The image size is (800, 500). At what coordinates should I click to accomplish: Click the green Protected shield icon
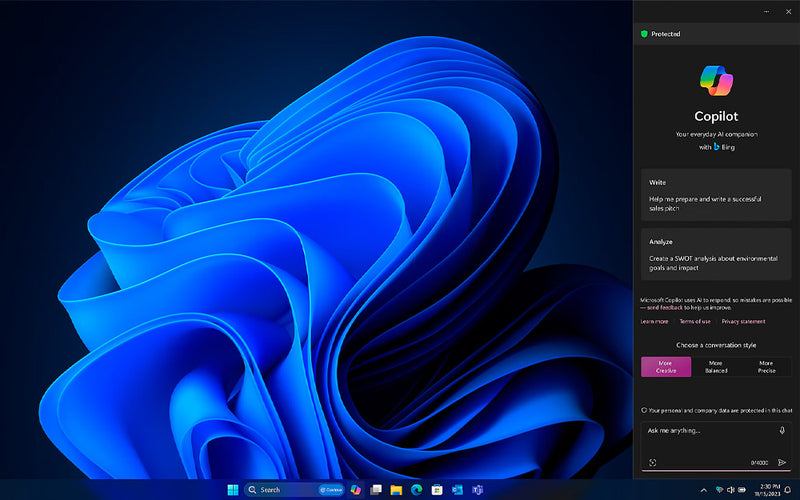644,34
